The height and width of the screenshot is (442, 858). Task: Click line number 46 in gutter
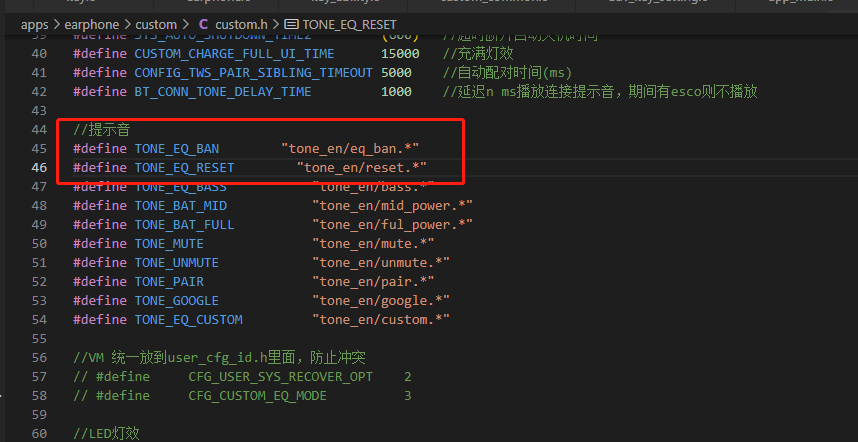point(39,167)
